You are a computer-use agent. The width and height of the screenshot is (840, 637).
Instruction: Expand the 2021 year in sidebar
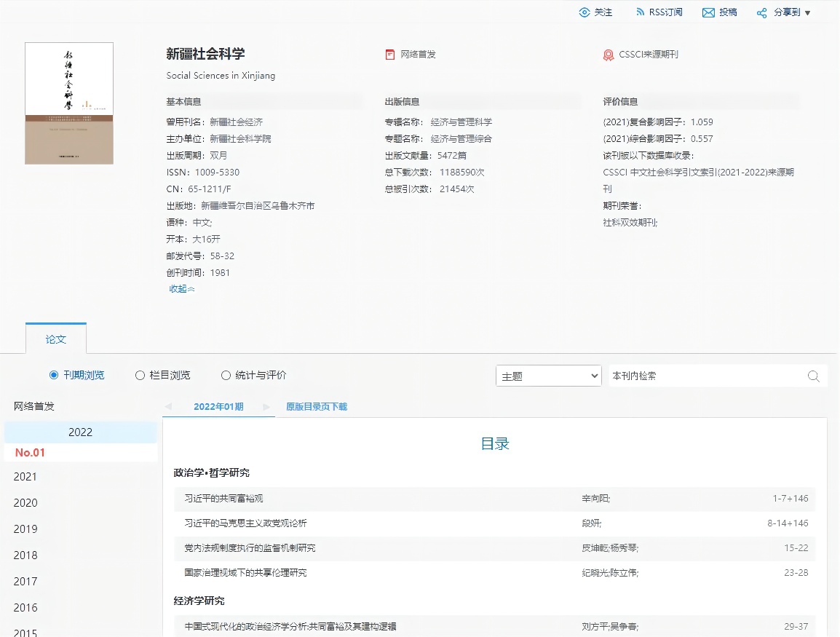click(25, 477)
